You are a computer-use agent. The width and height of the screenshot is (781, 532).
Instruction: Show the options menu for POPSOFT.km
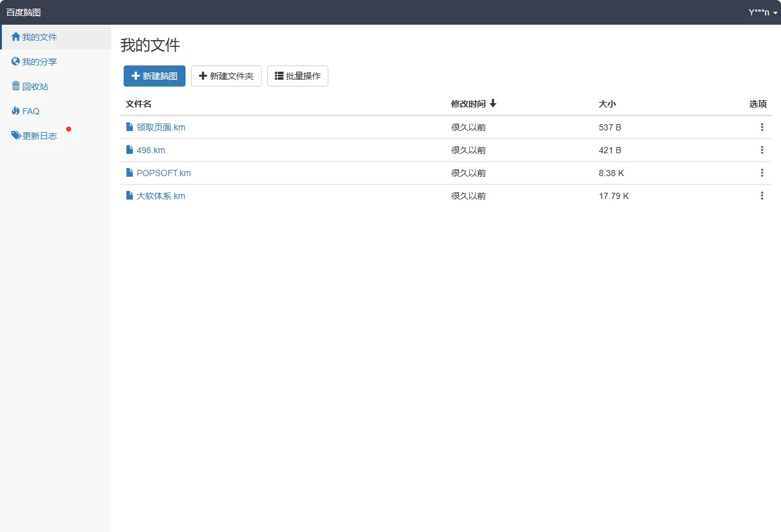click(762, 173)
